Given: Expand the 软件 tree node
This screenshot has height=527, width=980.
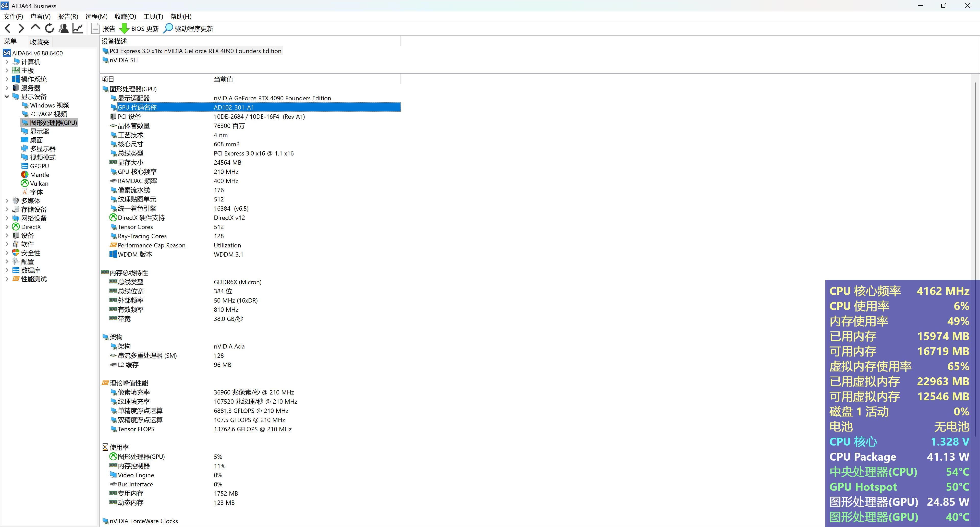Looking at the screenshot, I should click(x=7, y=244).
